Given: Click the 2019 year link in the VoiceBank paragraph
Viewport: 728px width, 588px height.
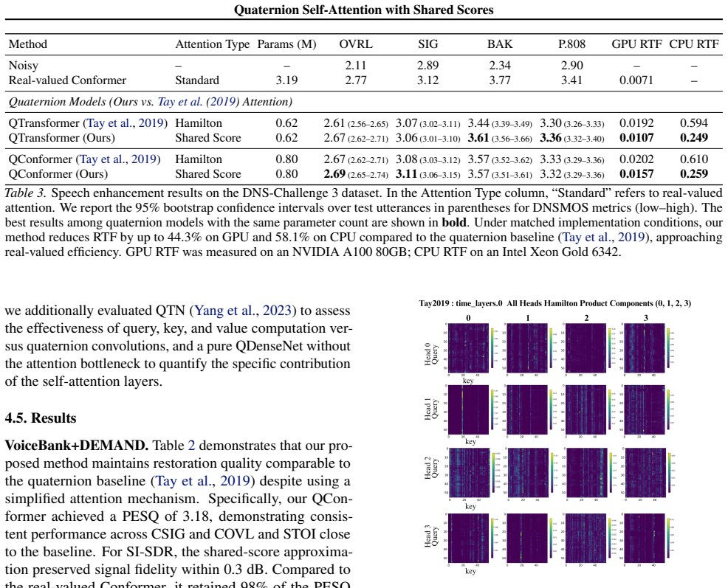Looking at the screenshot, I should (x=235, y=481).
